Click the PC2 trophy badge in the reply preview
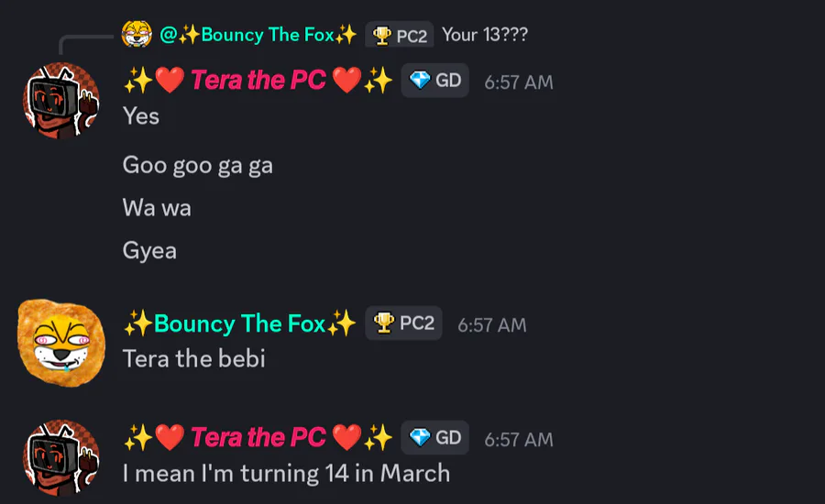The height and width of the screenshot is (504, 825). pyautogui.click(x=400, y=36)
